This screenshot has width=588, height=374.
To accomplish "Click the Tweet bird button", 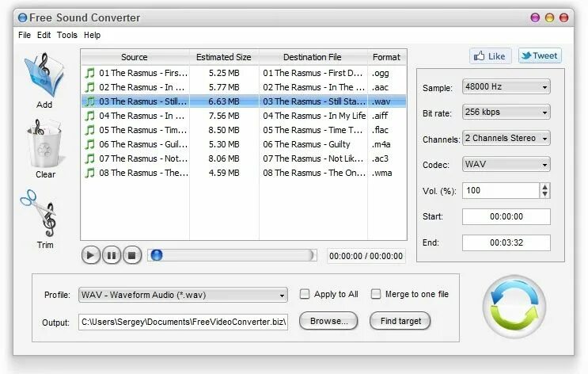I will click(540, 56).
